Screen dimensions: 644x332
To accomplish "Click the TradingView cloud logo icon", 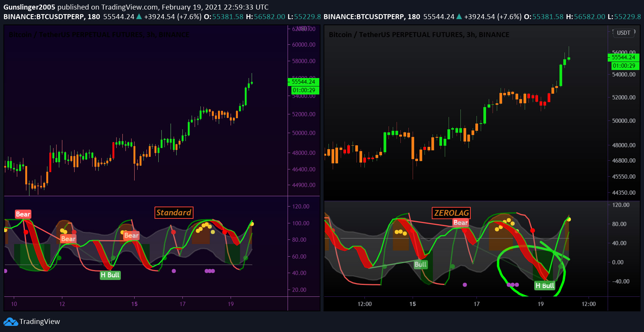I will point(11,322).
